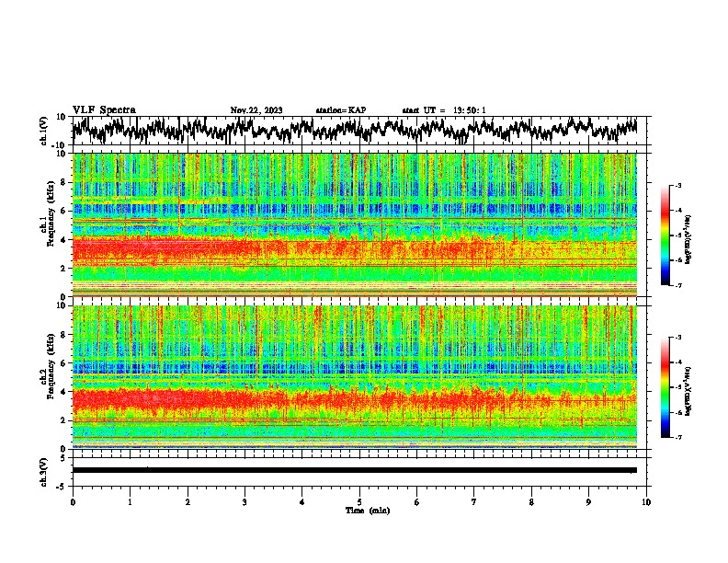The image size is (728, 563).
Task: Click the "station=KAP" header label
Action: click(341, 110)
